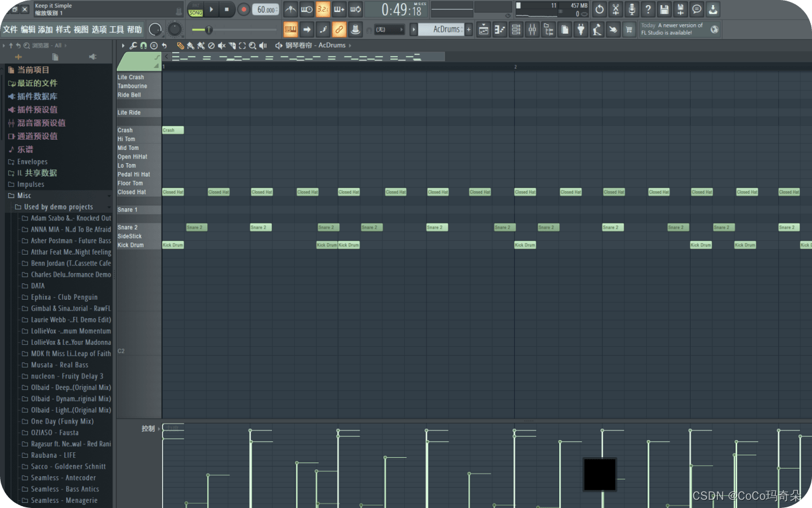Toggle PAT/SONG playback mode
812x508 pixels.
tap(196, 10)
